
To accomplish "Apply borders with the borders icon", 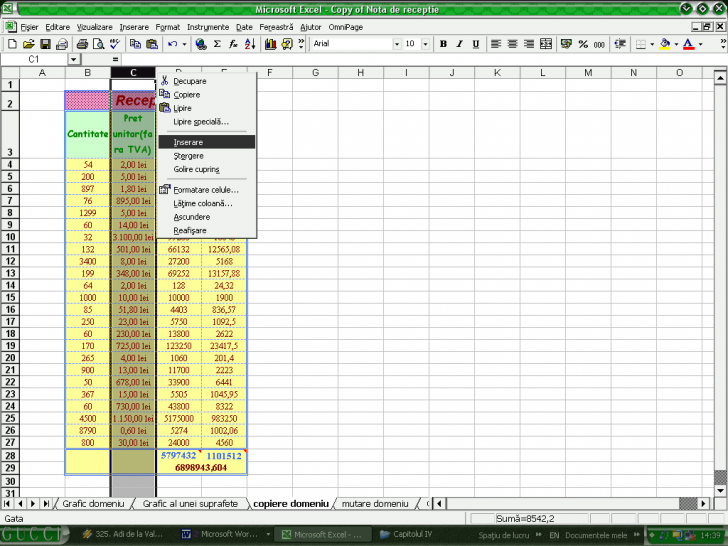I will click(641, 44).
